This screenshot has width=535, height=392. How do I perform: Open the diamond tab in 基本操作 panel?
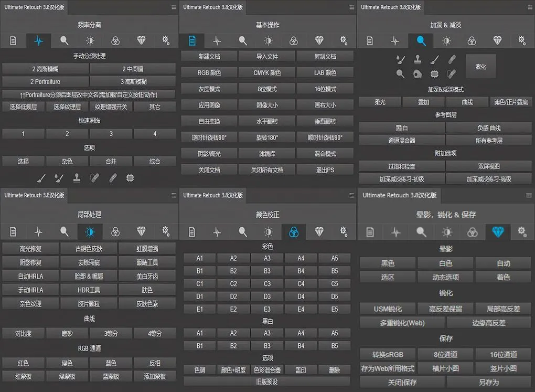click(319, 40)
